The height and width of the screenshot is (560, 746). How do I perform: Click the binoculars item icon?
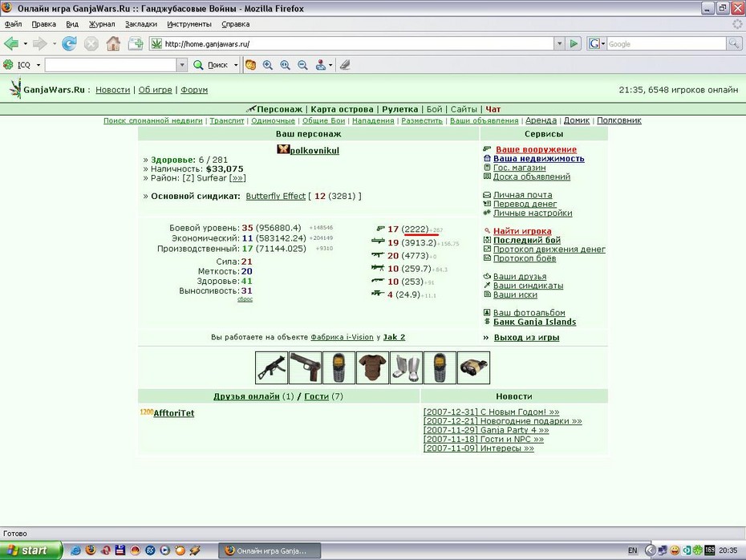(x=473, y=367)
